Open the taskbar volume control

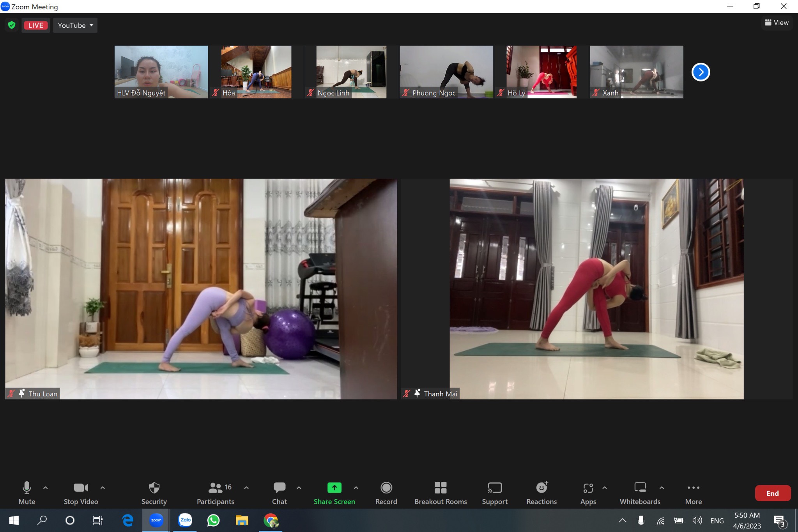[x=697, y=520]
